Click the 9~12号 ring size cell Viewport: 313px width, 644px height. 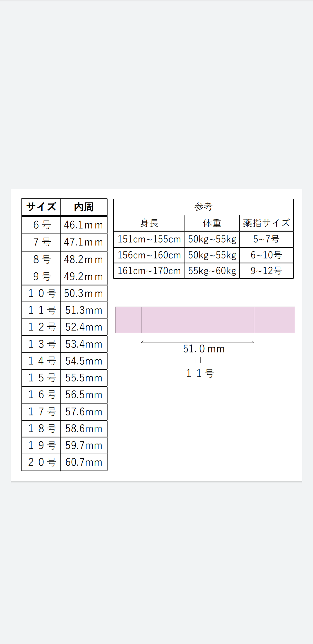(x=266, y=271)
